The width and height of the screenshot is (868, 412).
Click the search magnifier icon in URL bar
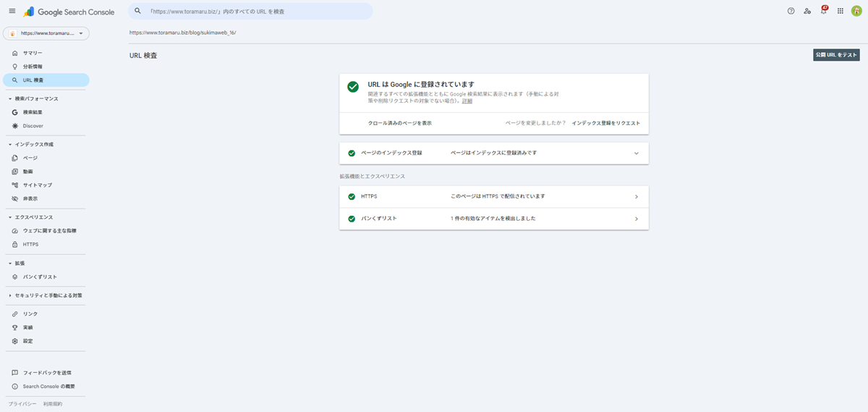click(x=137, y=11)
